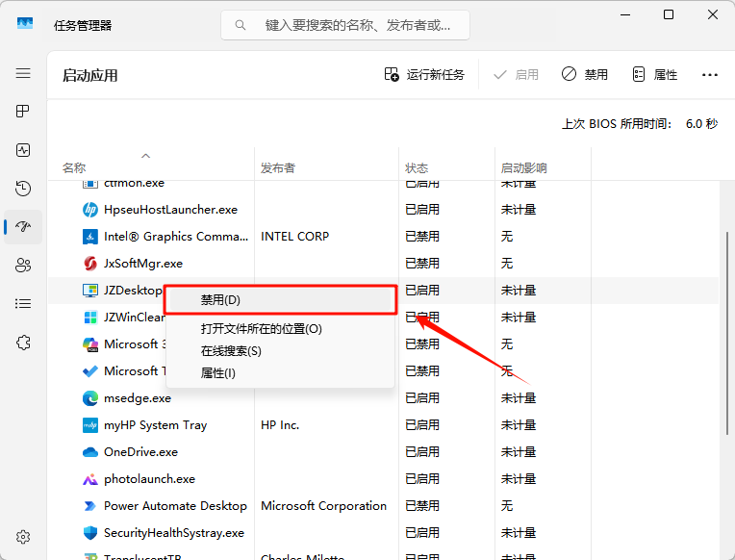The width and height of the screenshot is (735, 560).
Task: Click Microsoft 365 row icon
Action: pos(90,344)
